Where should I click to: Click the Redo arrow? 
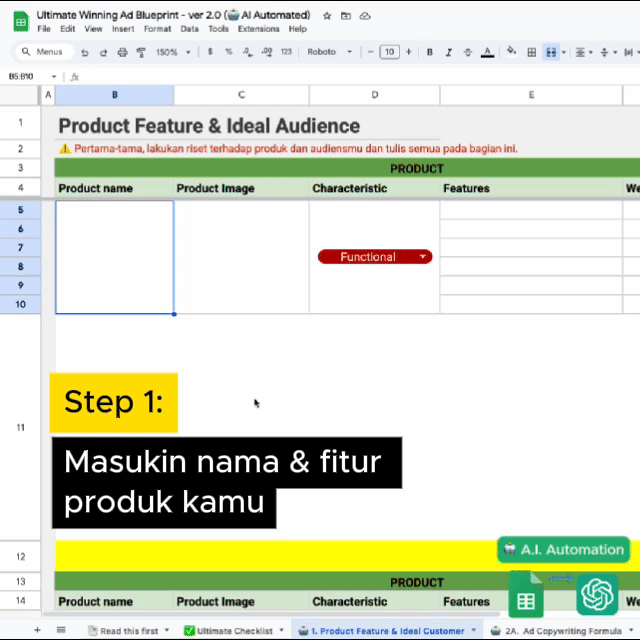point(103,52)
